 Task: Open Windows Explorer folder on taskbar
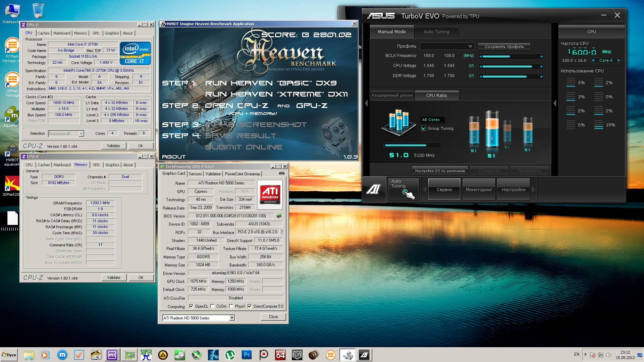pos(29,355)
